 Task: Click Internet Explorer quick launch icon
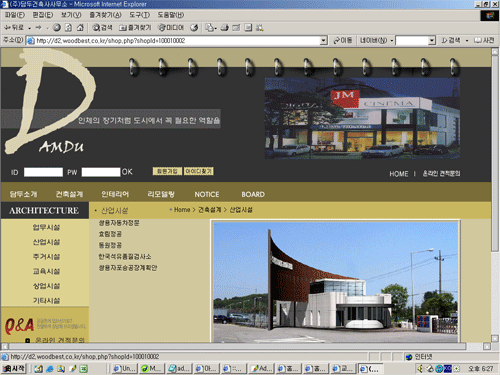(50, 369)
